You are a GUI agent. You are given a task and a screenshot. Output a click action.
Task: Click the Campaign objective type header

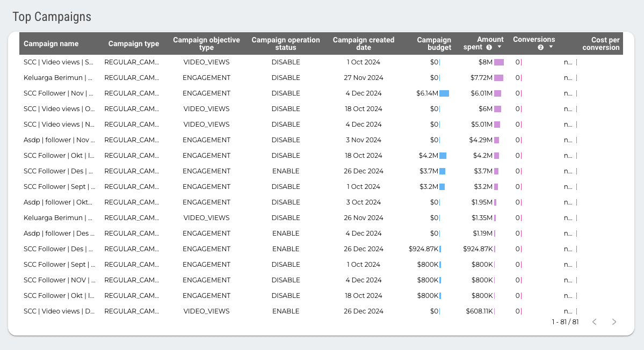tap(206, 43)
